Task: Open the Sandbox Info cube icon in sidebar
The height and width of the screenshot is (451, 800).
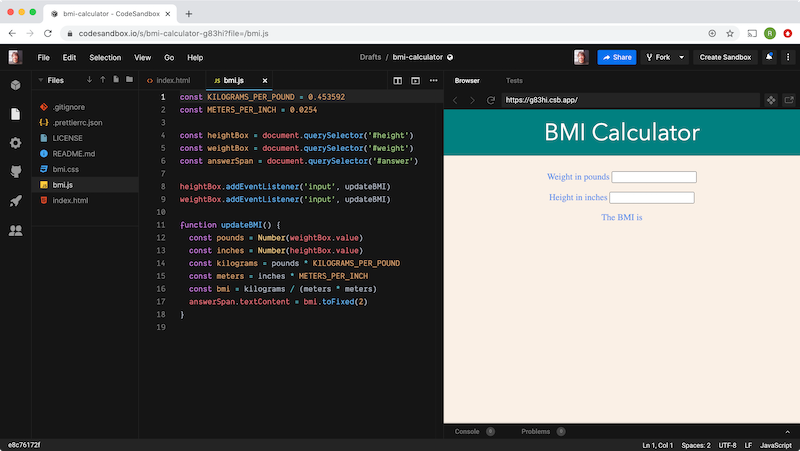Action: (16, 85)
